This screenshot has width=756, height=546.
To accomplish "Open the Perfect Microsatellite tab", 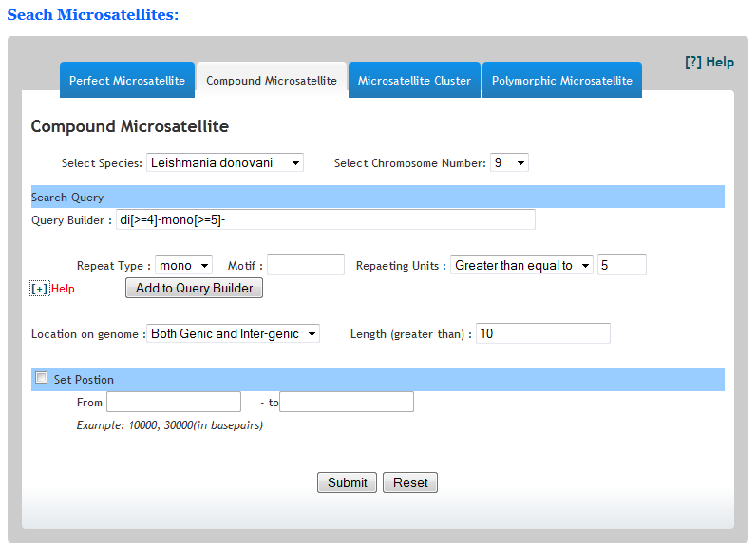I will pos(127,81).
